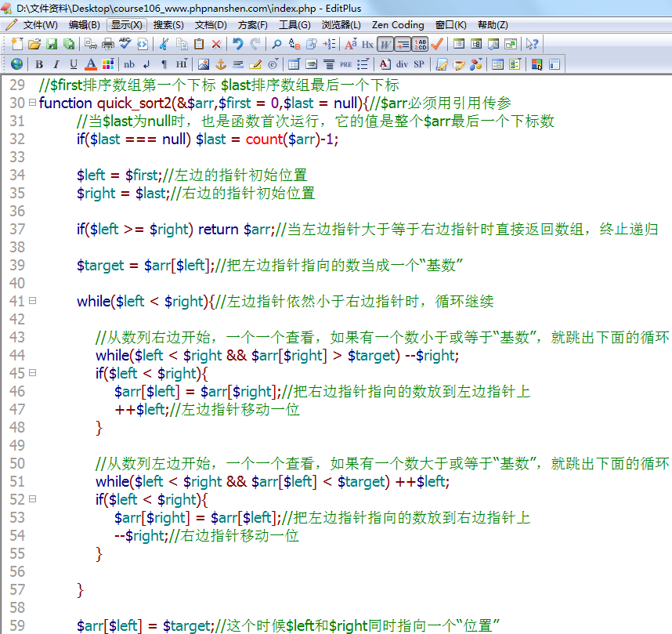
Task: Click the Hx hex viewer icon
Action: [367, 44]
